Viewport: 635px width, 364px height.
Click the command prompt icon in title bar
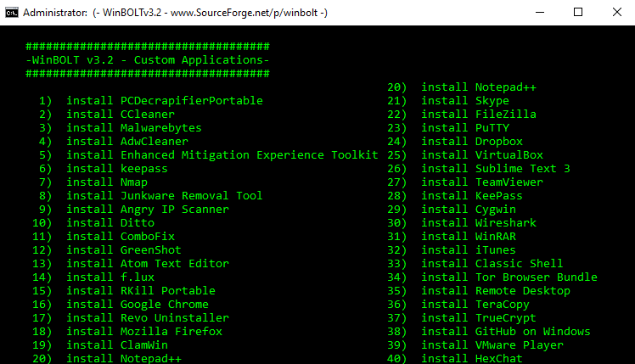click(x=13, y=13)
